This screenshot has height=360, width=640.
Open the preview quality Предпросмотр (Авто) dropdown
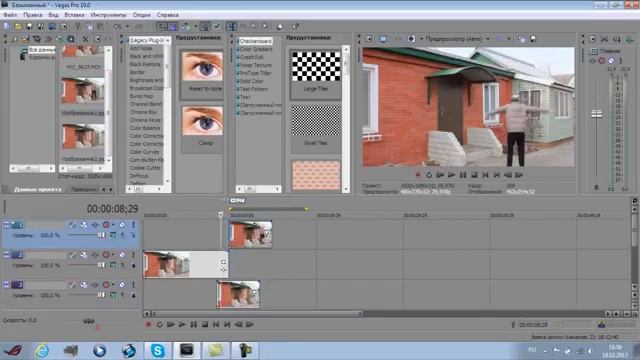[x=488, y=39]
